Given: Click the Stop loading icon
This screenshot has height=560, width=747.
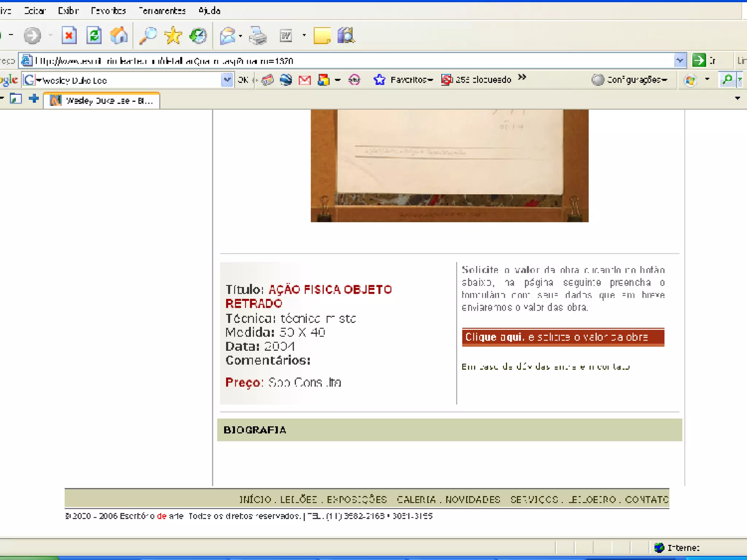Looking at the screenshot, I should (x=69, y=35).
